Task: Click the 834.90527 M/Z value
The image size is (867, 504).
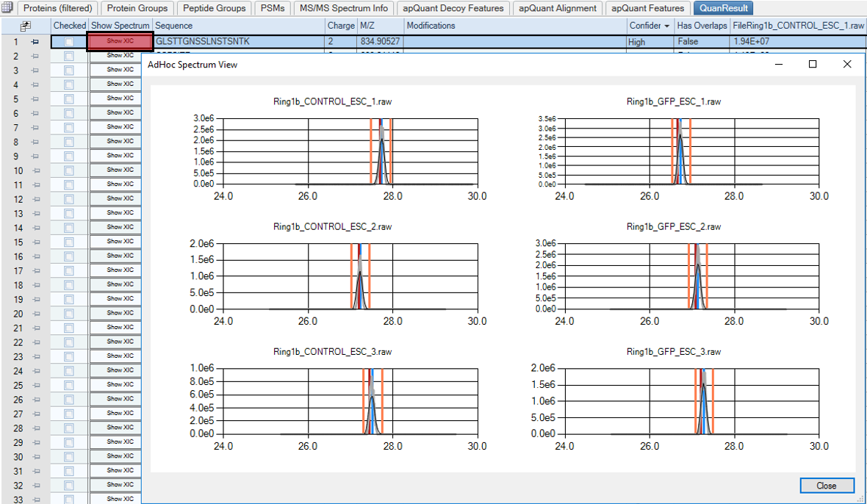Action: pyautogui.click(x=381, y=41)
